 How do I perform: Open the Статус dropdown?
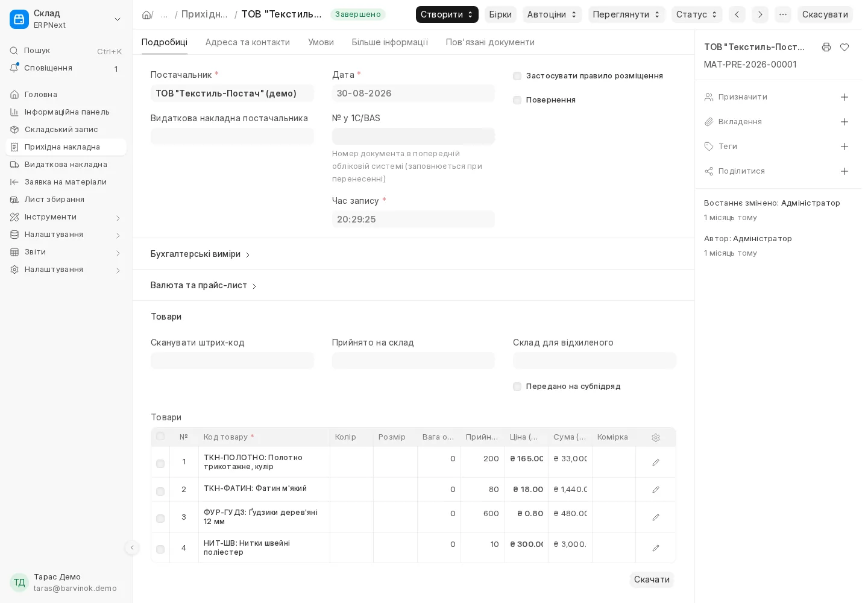point(697,14)
